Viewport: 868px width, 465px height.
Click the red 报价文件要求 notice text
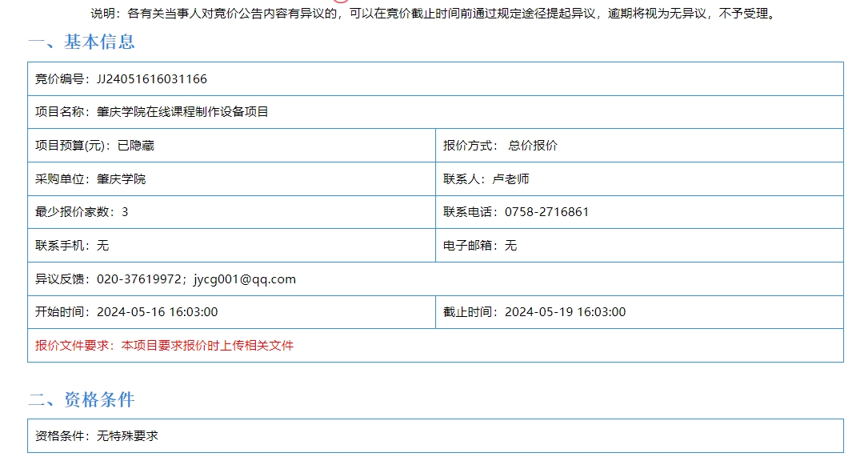pyautogui.click(x=165, y=346)
